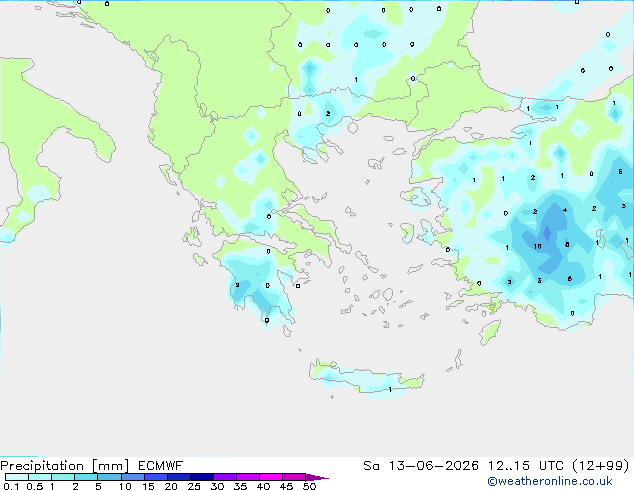
Task: Click the "0.5" legend scale label
Action: pos(35,486)
